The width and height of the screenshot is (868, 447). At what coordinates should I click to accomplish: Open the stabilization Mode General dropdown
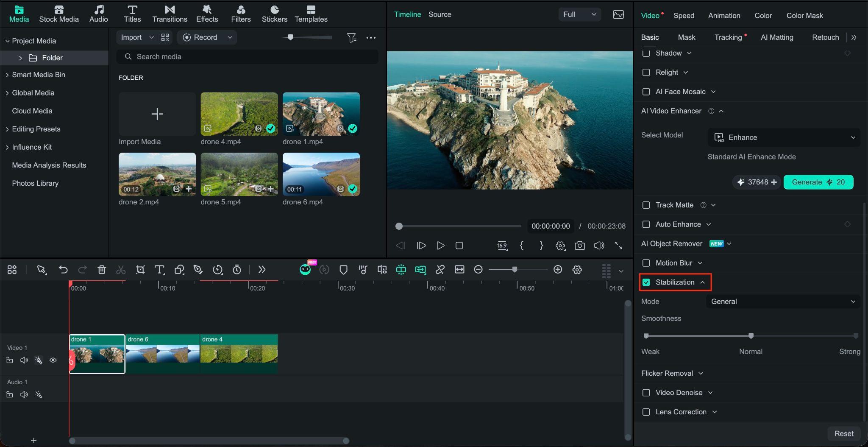click(783, 302)
